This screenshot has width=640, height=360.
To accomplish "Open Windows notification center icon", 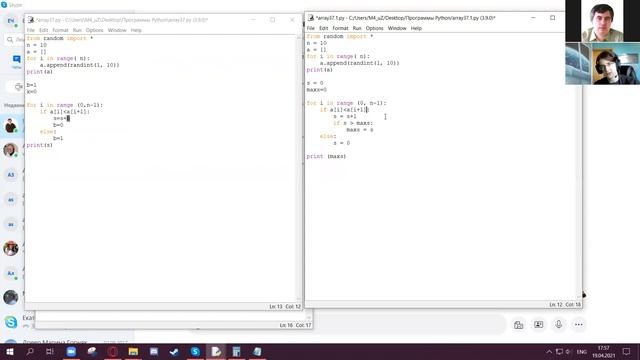I will 626,351.
